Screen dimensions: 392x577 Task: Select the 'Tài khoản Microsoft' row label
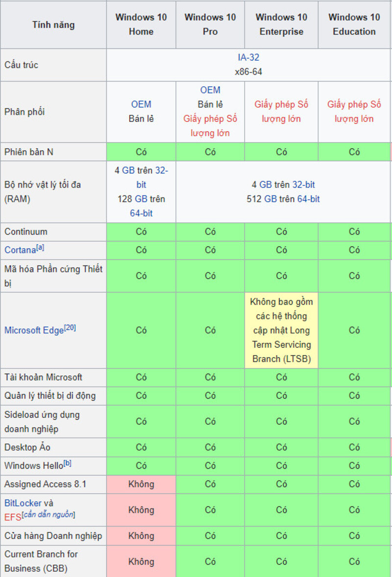point(44,378)
